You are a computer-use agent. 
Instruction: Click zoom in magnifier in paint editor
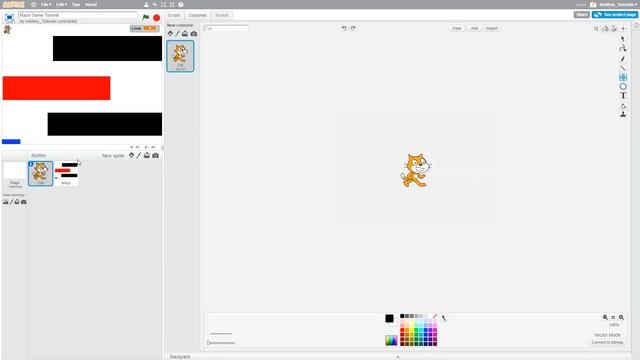pyautogui.click(x=621, y=317)
